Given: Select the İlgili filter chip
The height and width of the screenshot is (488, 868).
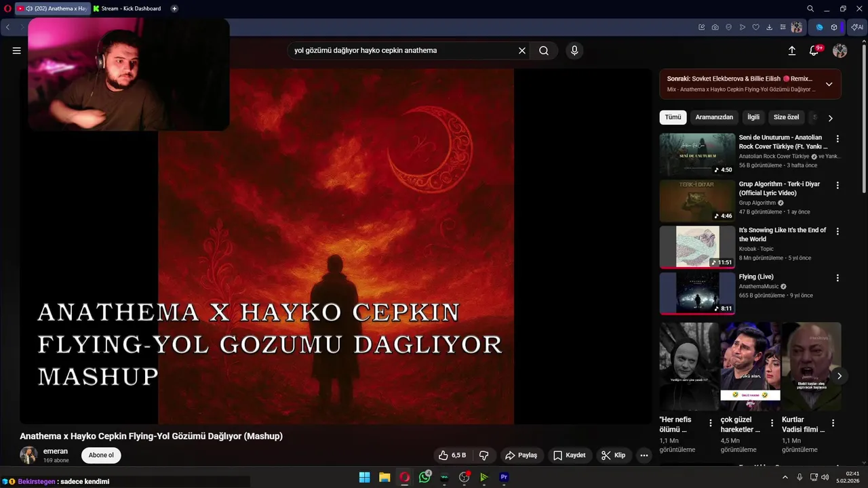Looking at the screenshot, I should [753, 117].
